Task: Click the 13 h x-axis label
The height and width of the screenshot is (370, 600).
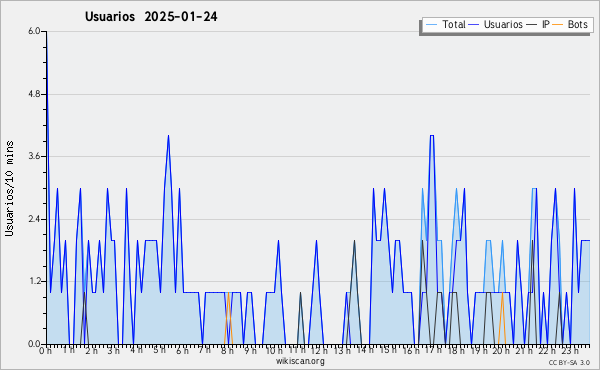Action: 342,350
